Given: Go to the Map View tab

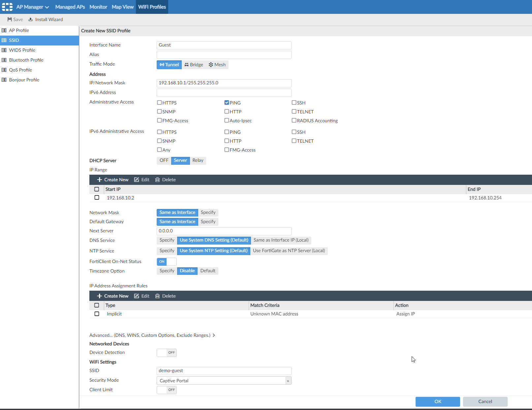Looking at the screenshot, I should (x=122, y=7).
